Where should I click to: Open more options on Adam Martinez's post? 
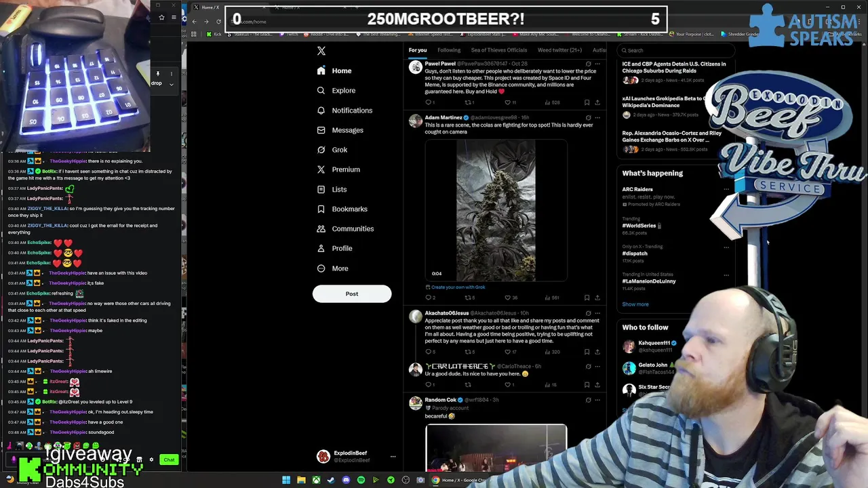point(597,118)
